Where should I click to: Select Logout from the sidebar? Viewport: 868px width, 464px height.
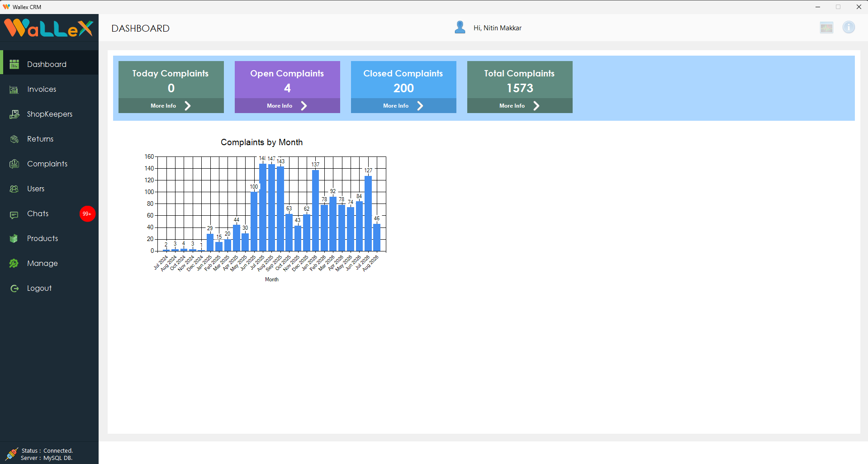pos(49,288)
